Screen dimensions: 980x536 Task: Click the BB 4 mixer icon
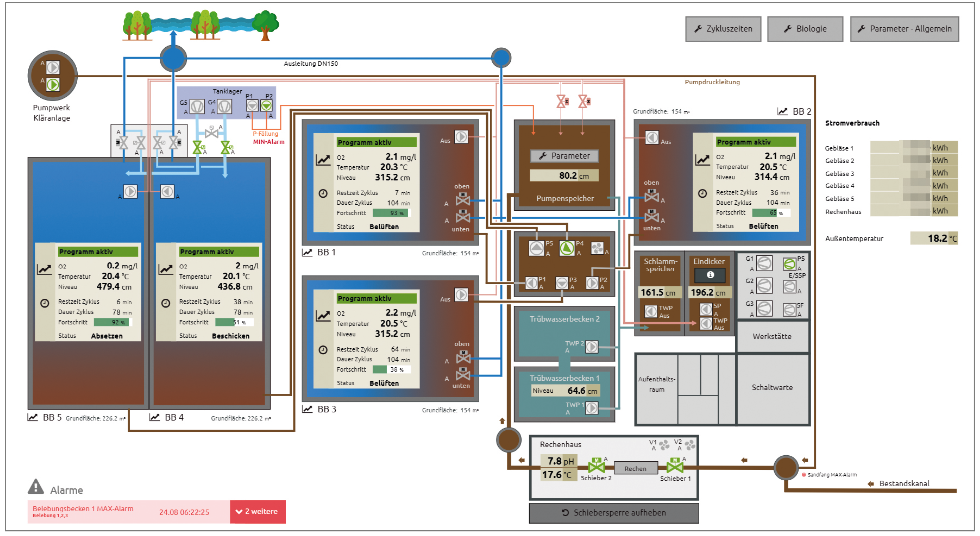(167, 191)
